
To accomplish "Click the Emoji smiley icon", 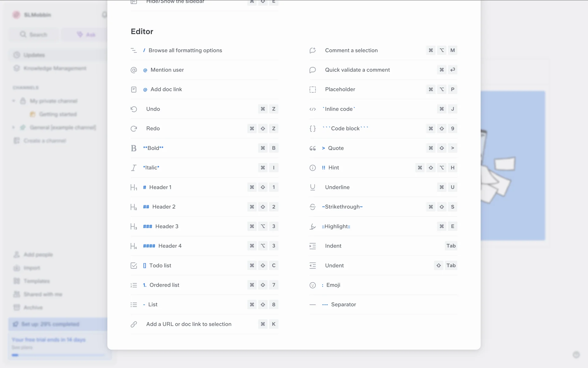I will (x=312, y=285).
